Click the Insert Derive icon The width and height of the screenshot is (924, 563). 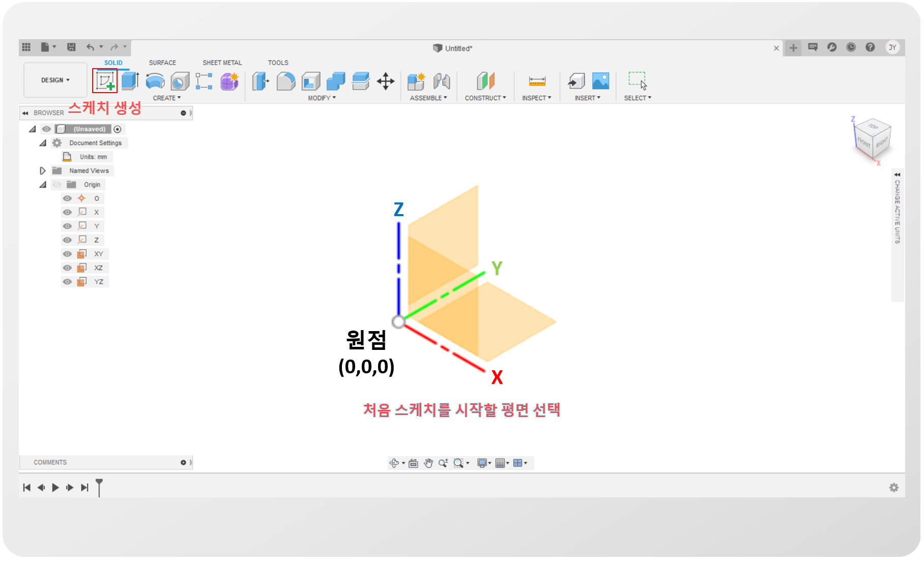576,81
